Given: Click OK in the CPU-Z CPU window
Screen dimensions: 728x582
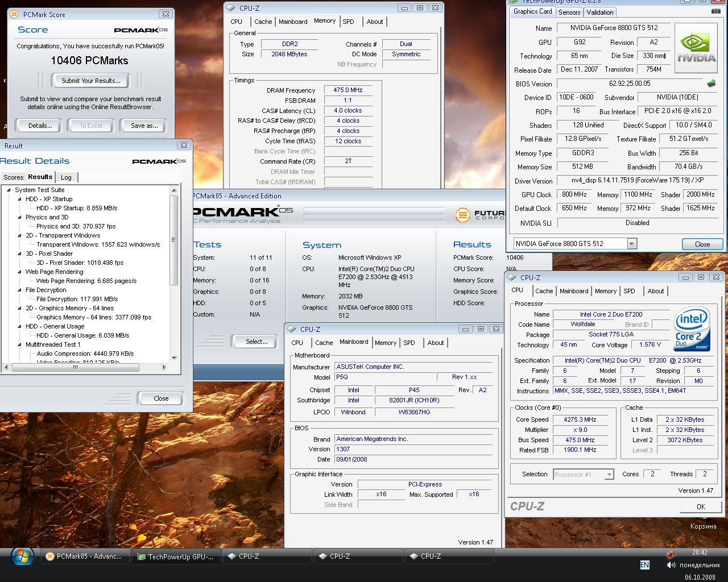Looking at the screenshot, I should click(701, 506).
